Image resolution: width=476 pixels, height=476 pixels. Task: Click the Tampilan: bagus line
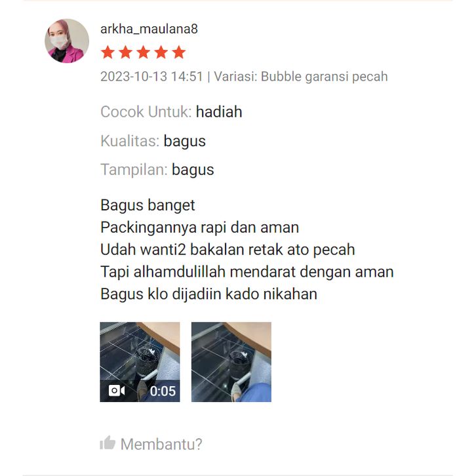coord(157,170)
